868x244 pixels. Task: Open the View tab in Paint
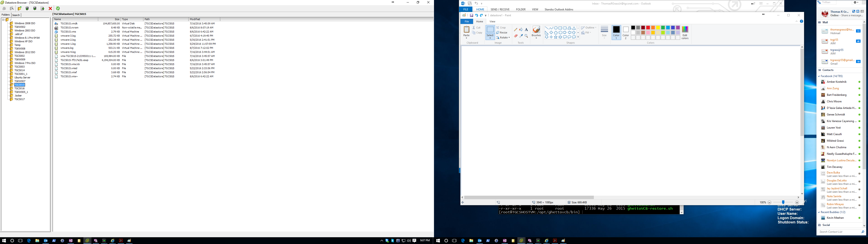click(x=492, y=21)
